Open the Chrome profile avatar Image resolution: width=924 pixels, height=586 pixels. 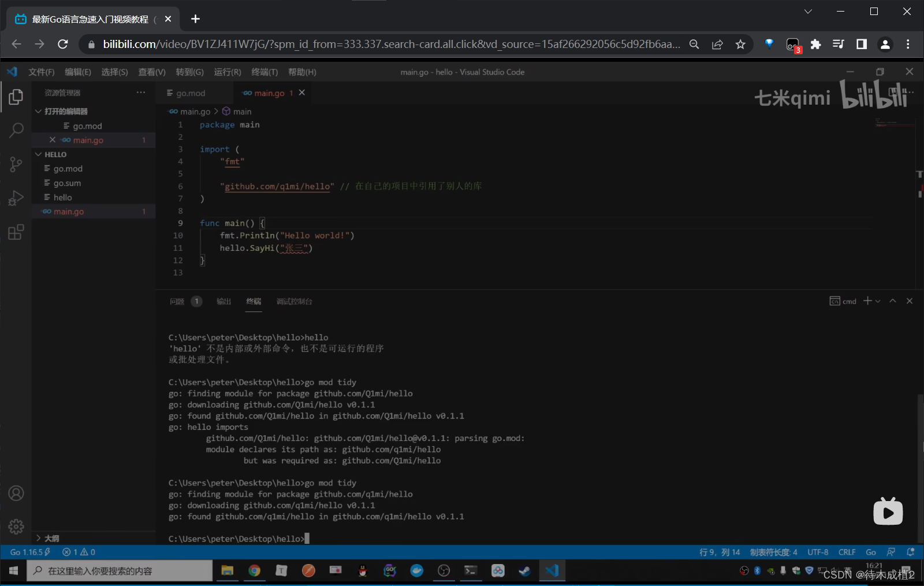pyautogui.click(x=885, y=44)
